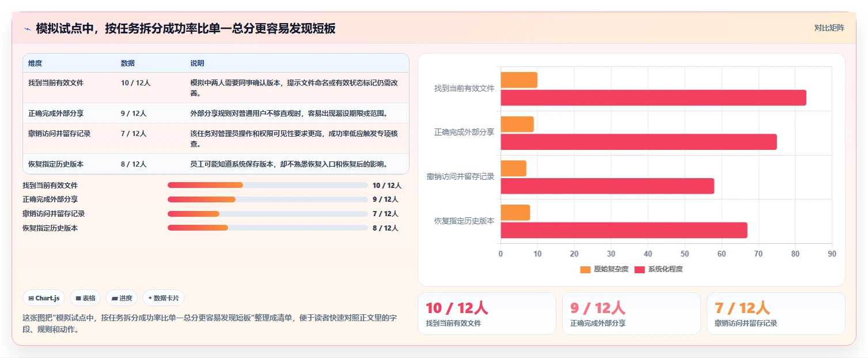Select the 恢复指定历史版本 table row name

point(56,164)
